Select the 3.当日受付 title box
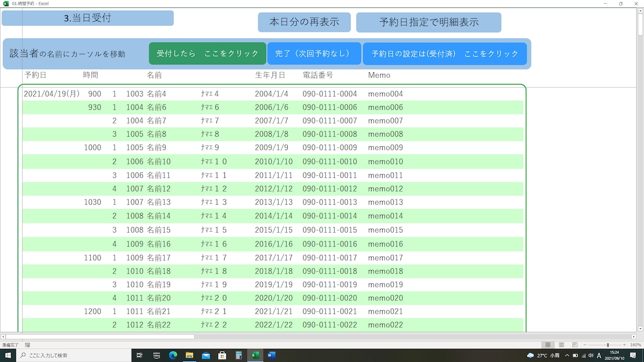Screen dimensions: 644x362 [88, 17]
